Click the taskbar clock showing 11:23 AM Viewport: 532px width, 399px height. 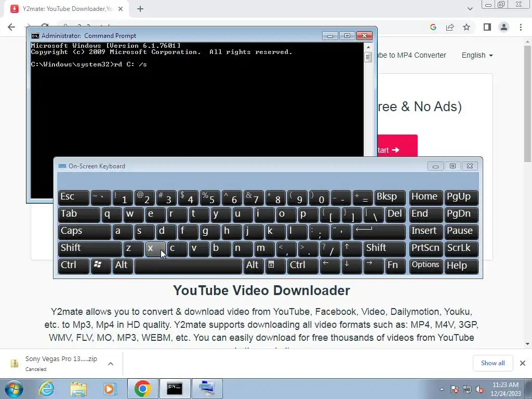505,389
